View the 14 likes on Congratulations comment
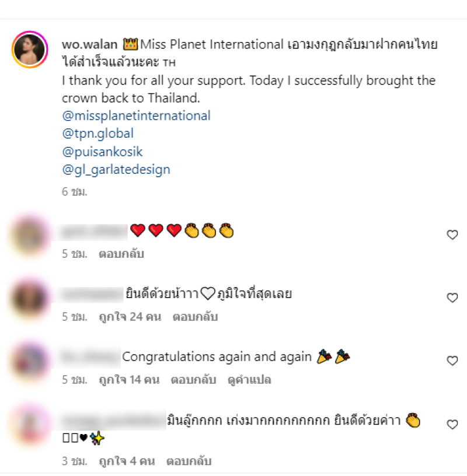Image resolution: width=467 pixels, height=476 pixels. coord(129,380)
